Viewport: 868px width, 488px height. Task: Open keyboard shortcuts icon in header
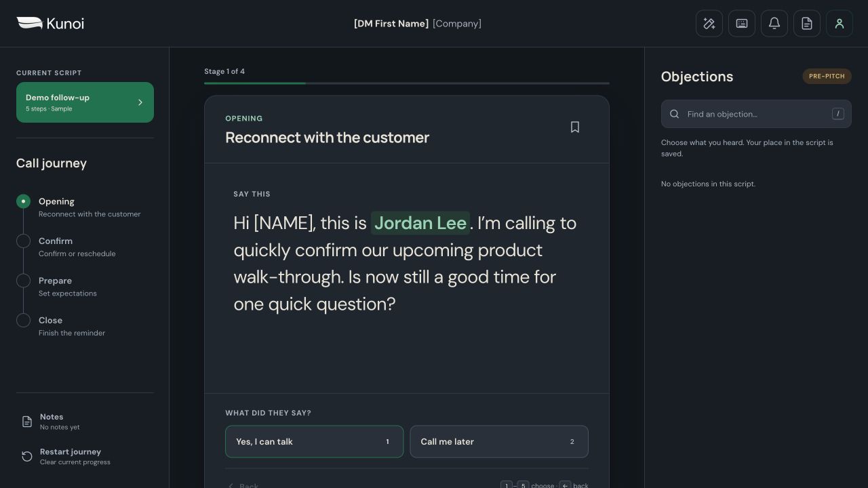(x=742, y=24)
